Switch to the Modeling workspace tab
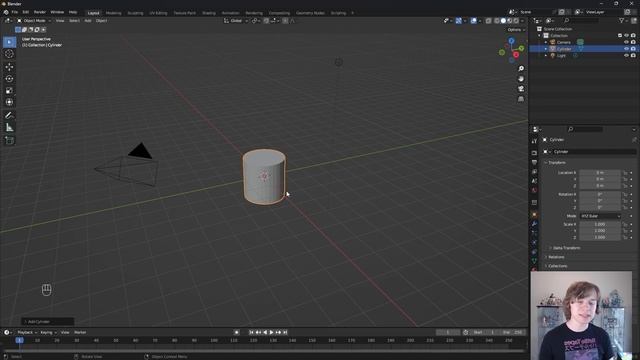Screen dimensions: 640x360 pyautogui.click(x=113, y=13)
